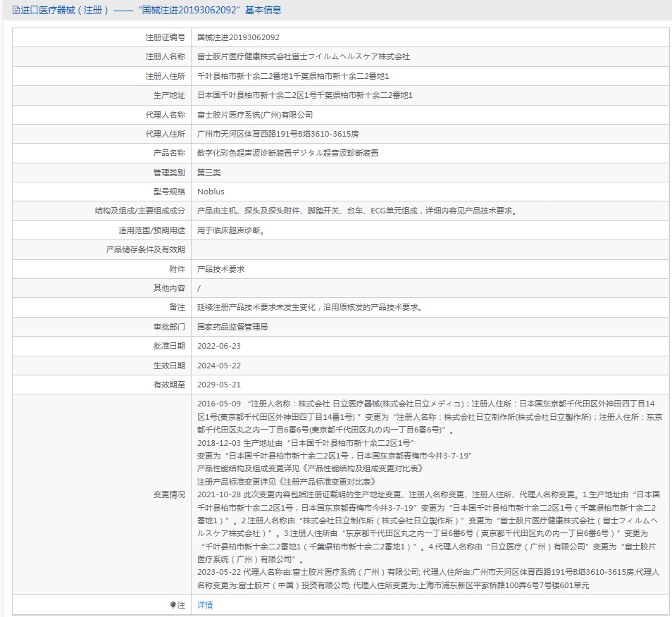Click the 备注 remark text

[x=310, y=307]
